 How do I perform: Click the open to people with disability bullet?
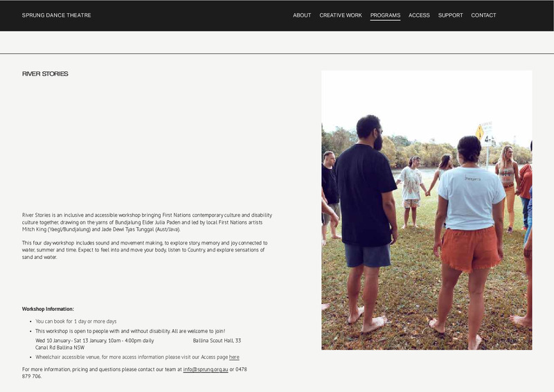(x=130, y=331)
